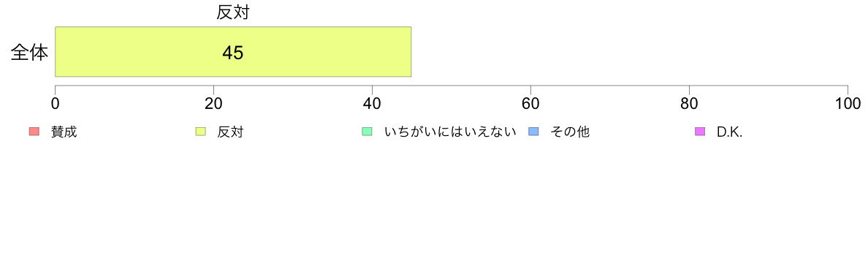Click the 賛成 legend text
This screenshot has width=868, height=269.
pos(64,132)
